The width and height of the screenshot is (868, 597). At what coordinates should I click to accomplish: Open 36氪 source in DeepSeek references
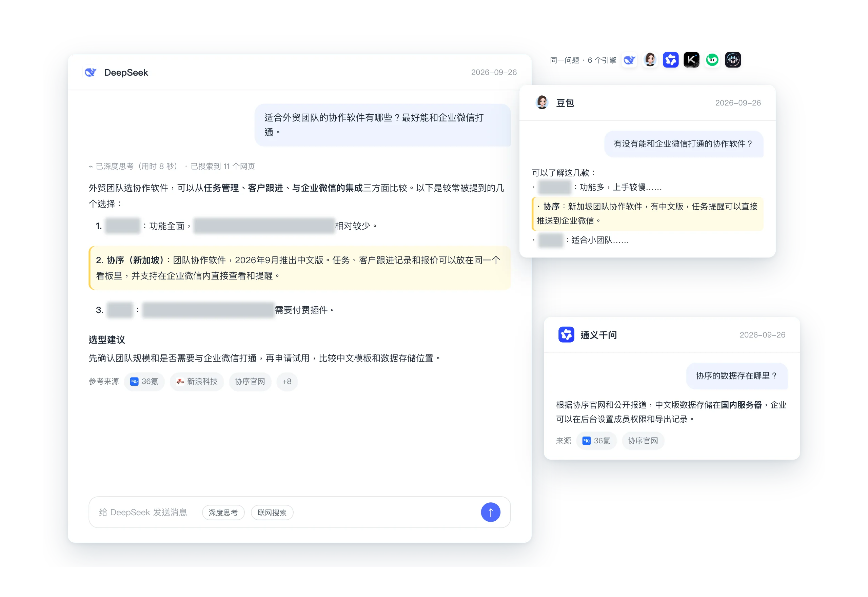coord(144,382)
